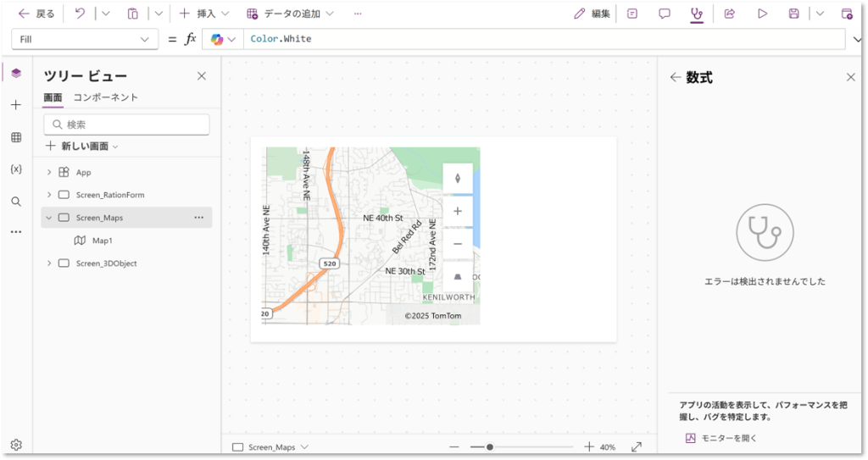Click the 検索 search field
The height and width of the screenshot is (460, 868).
[x=127, y=125]
